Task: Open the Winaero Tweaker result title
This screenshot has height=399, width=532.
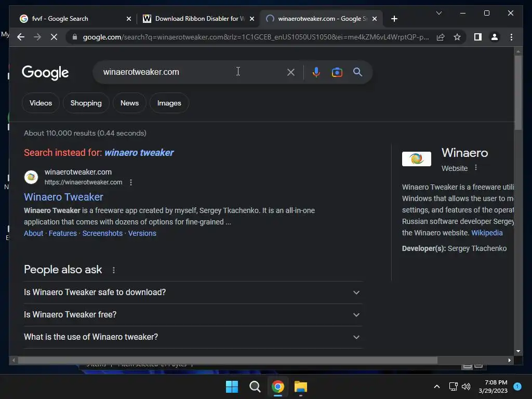Action: (x=63, y=197)
